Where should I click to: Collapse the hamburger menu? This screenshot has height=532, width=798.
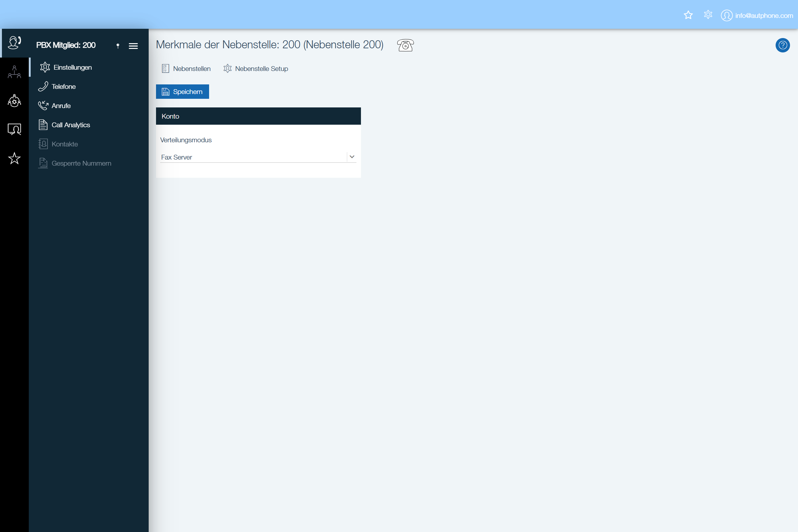pos(133,46)
